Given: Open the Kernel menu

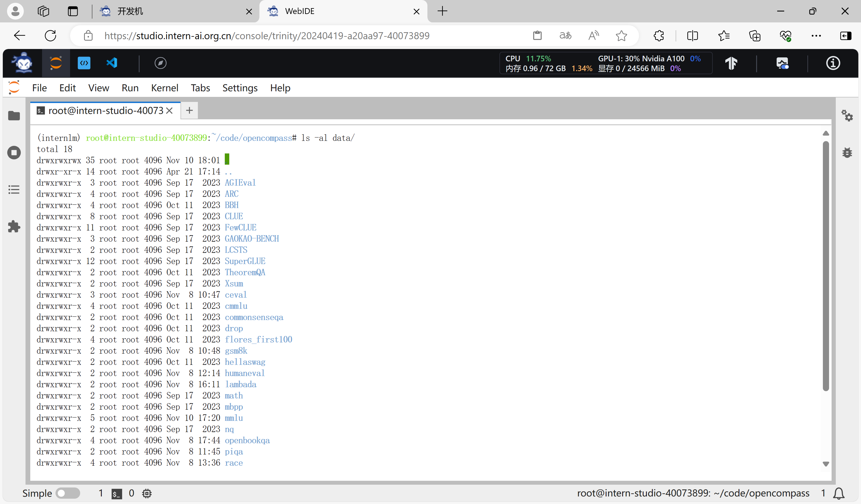Looking at the screenshot, I should point(165,88).
